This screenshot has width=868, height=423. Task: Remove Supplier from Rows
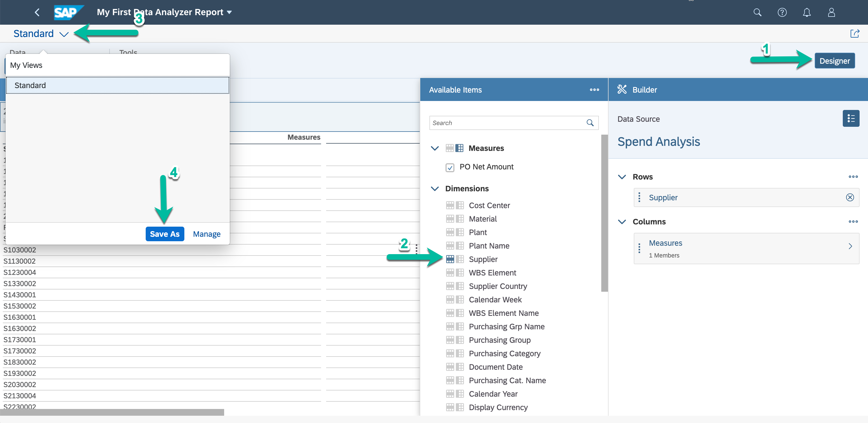pyautogui.click(x=850, y=197)
